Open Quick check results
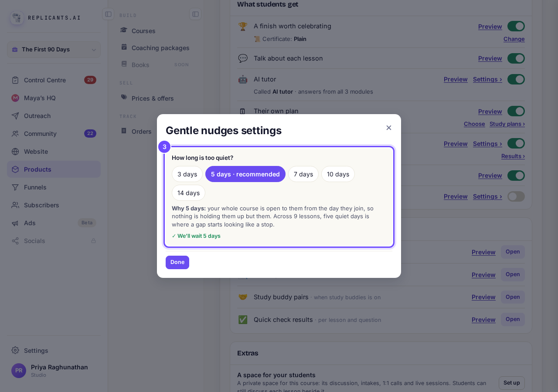 (513, 319)
